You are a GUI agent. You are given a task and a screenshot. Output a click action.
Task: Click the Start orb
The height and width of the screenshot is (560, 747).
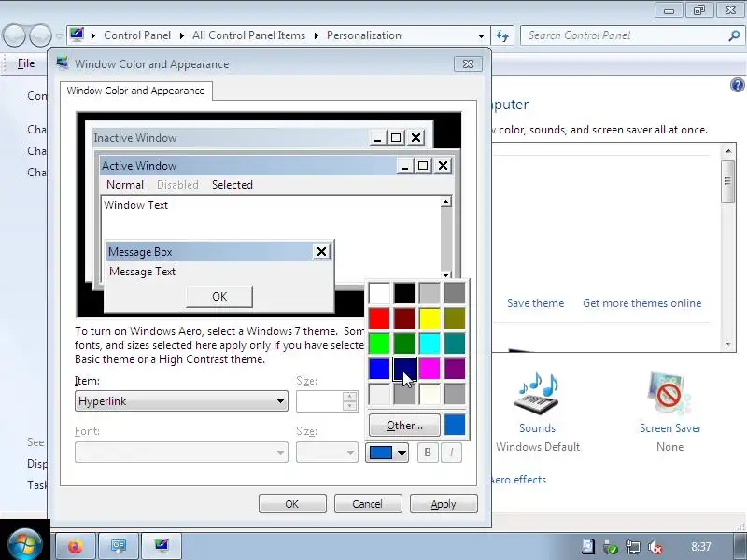click(25, 544)
